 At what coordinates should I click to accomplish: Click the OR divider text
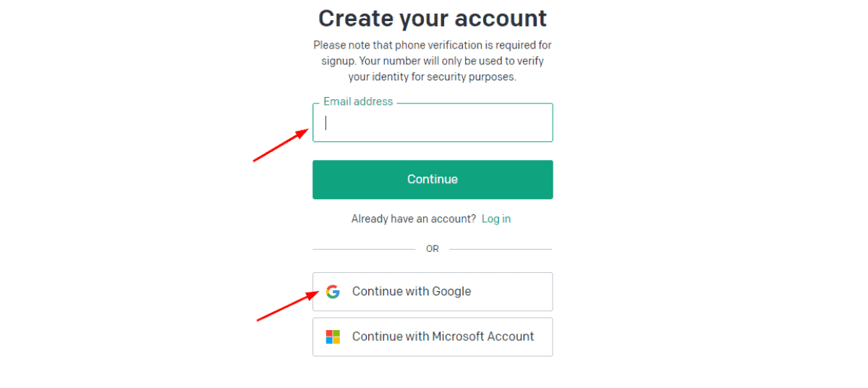(x=433, y=249)
